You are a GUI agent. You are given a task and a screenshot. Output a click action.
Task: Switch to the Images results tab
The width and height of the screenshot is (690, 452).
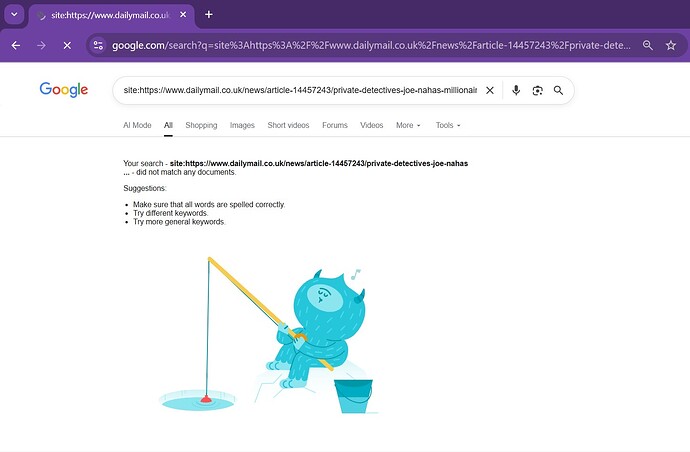(242, 125)
